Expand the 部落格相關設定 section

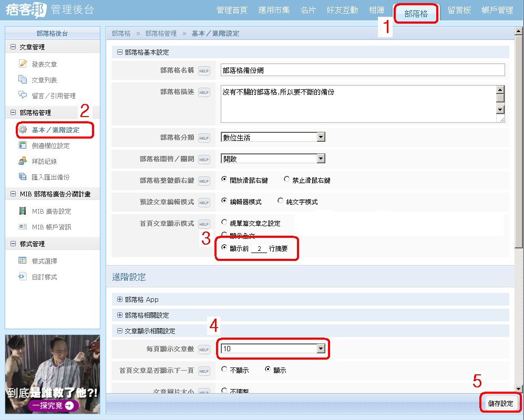120,315
